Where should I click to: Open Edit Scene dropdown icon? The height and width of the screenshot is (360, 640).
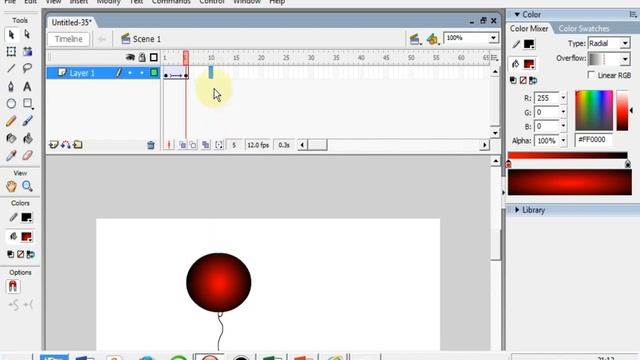(415, 39)
